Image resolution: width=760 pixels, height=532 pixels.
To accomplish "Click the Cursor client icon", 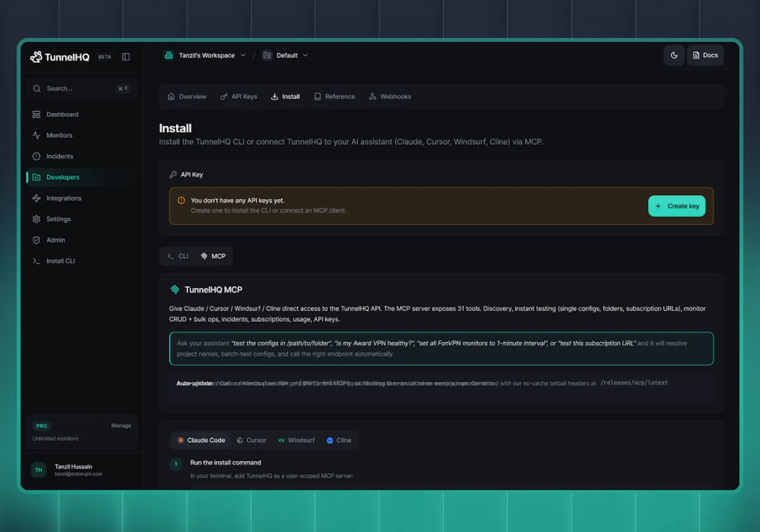I will [x=240, y=440].
